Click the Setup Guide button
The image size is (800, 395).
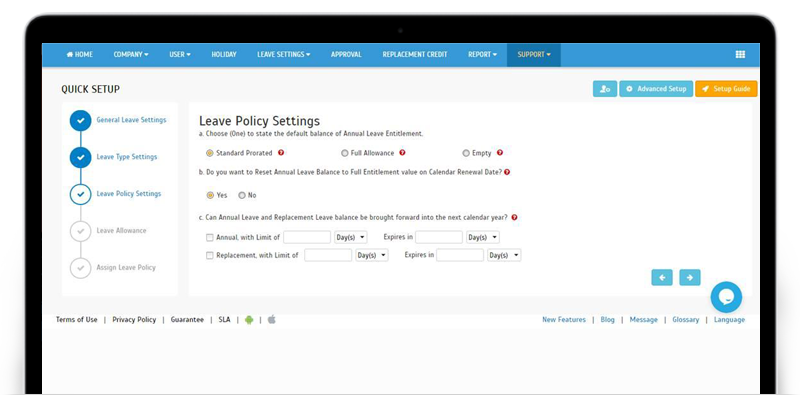[x=726, y=89]
